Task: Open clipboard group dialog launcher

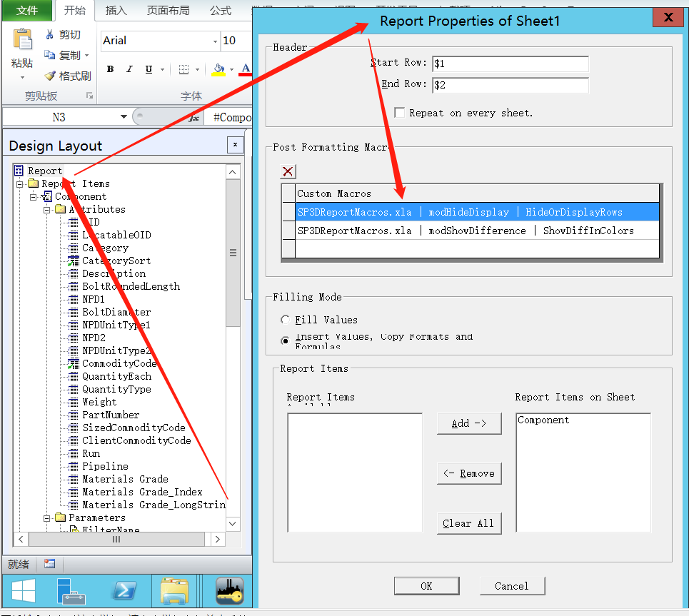Action: [x=90, y=96]
